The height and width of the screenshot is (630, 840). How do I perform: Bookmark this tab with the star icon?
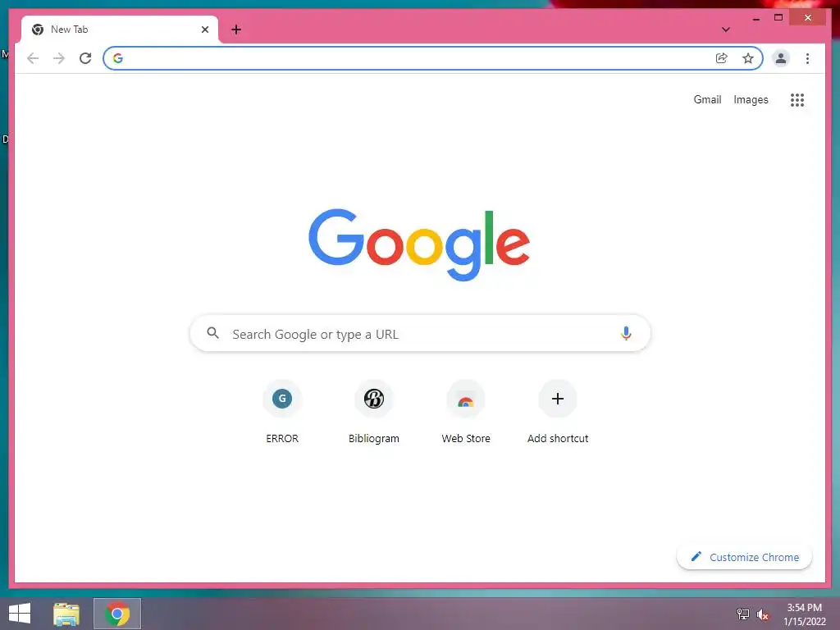[748, 58]
